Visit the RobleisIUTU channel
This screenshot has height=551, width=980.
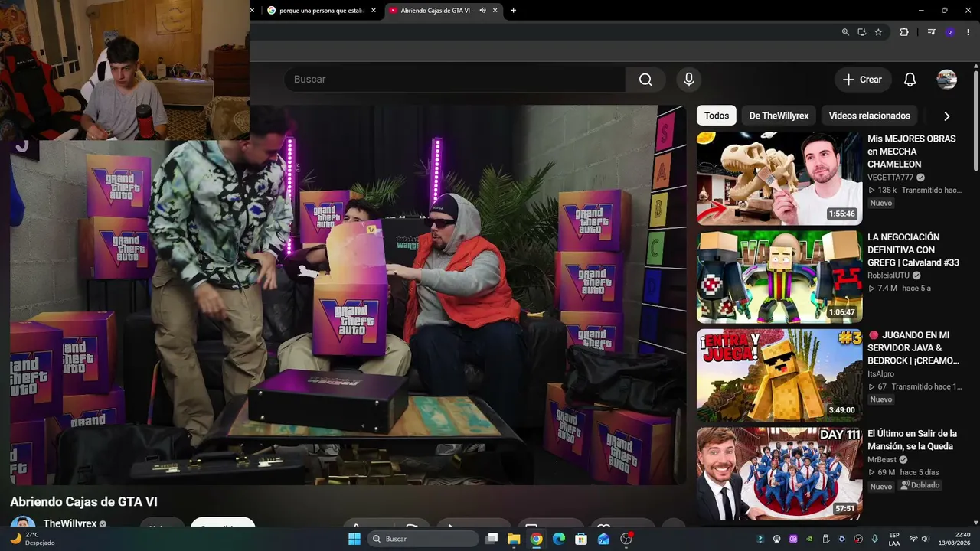[888, 275]
